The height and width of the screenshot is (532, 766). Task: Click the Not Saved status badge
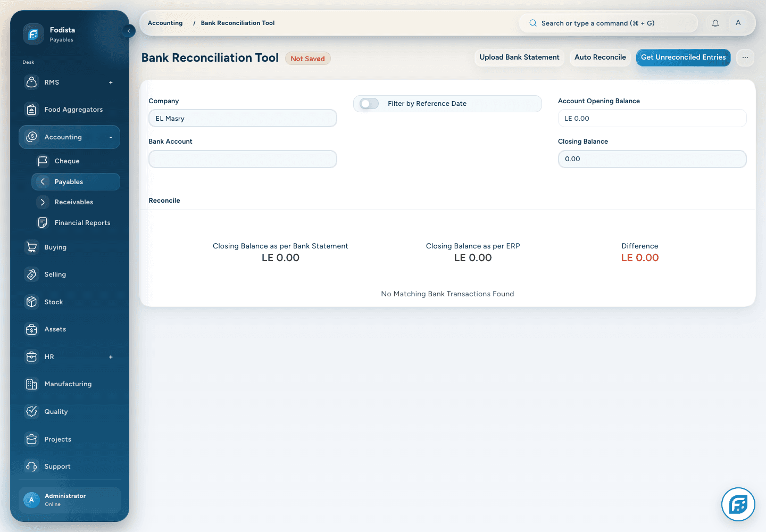pyautogui.click(x=307, y=59)
